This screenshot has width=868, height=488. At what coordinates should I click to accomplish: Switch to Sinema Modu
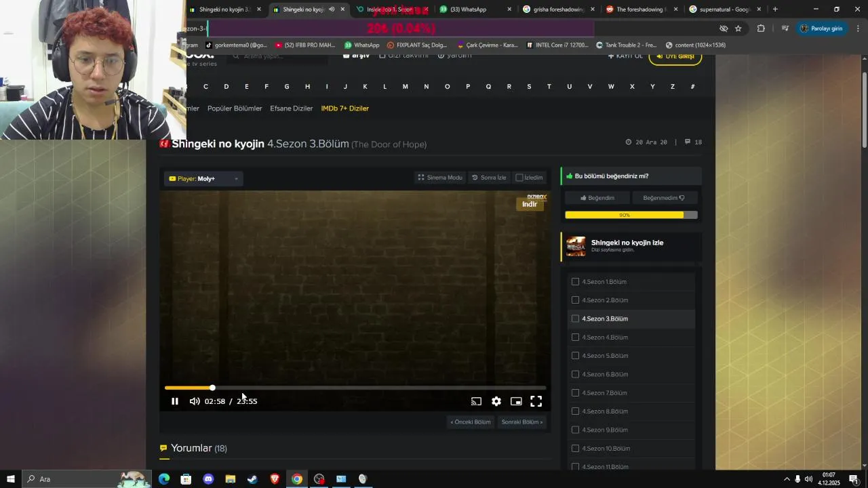[x=440, y=178]
